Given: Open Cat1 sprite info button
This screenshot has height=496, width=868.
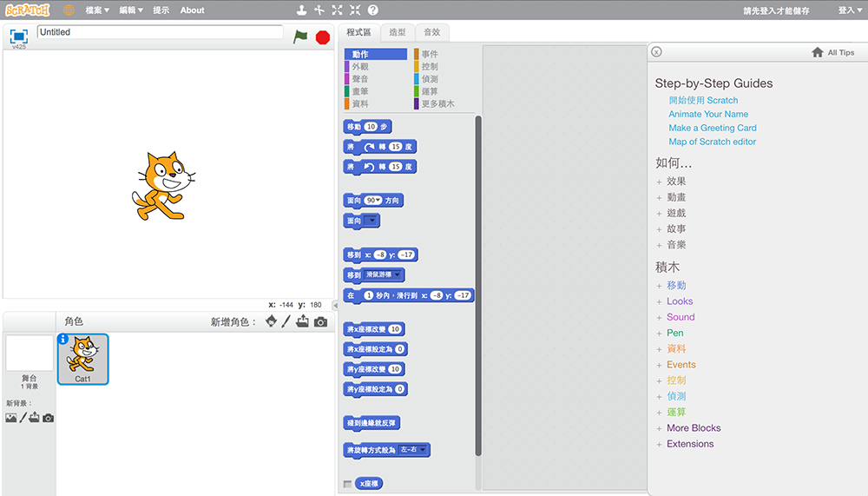Looking at the screenshot, I should click(x=63, y=339).
